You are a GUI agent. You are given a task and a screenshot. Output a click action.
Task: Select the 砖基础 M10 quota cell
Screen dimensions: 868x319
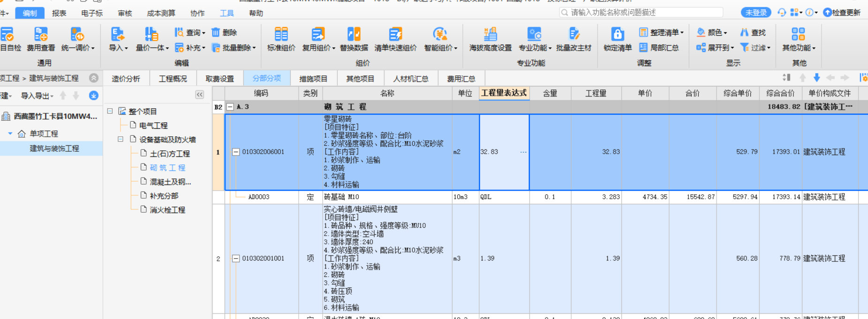[387, 197]
